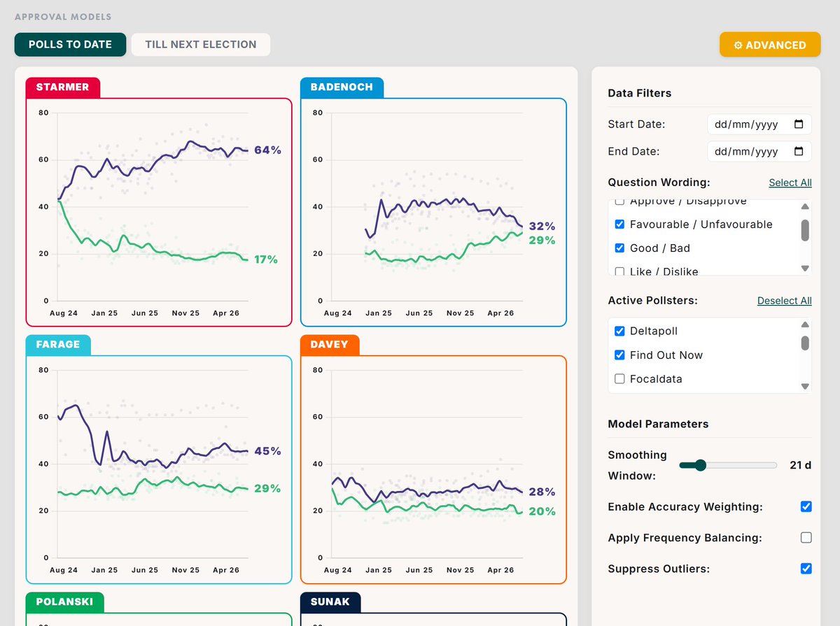Click Starmer's 64% value
Viewport: 840px width, 626px height.
pos(267,150)
